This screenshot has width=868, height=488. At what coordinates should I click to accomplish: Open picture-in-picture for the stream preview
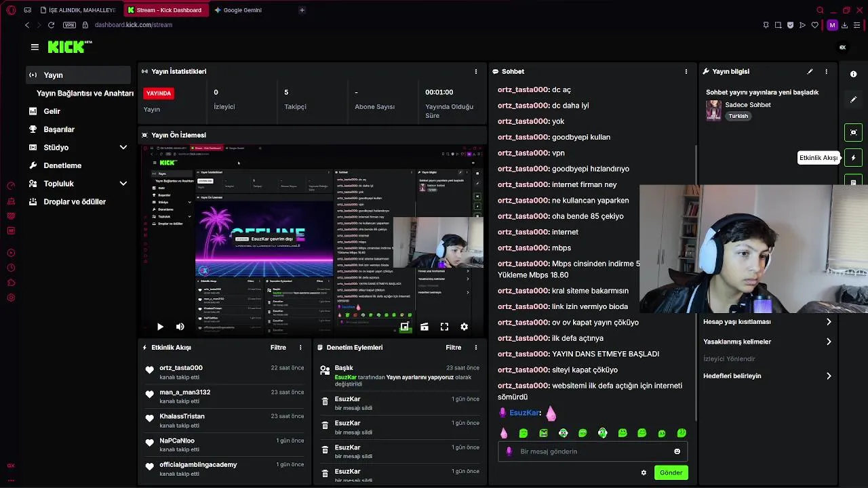(x=404, y=327)
